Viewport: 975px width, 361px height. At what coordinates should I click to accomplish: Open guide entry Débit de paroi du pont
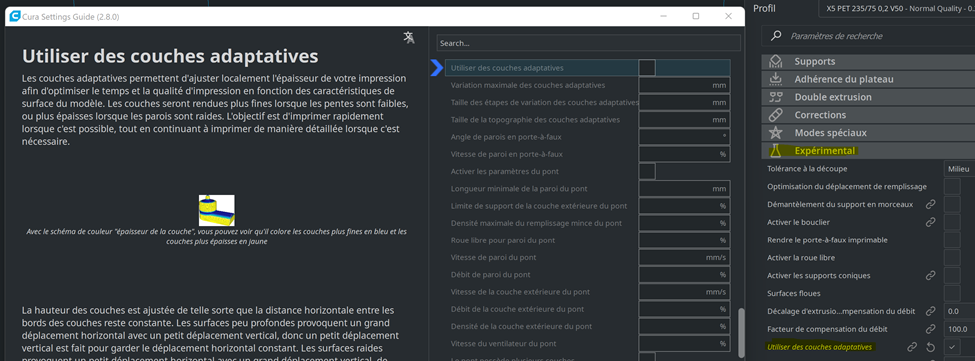pyautogui.click(x=490, y=275)
